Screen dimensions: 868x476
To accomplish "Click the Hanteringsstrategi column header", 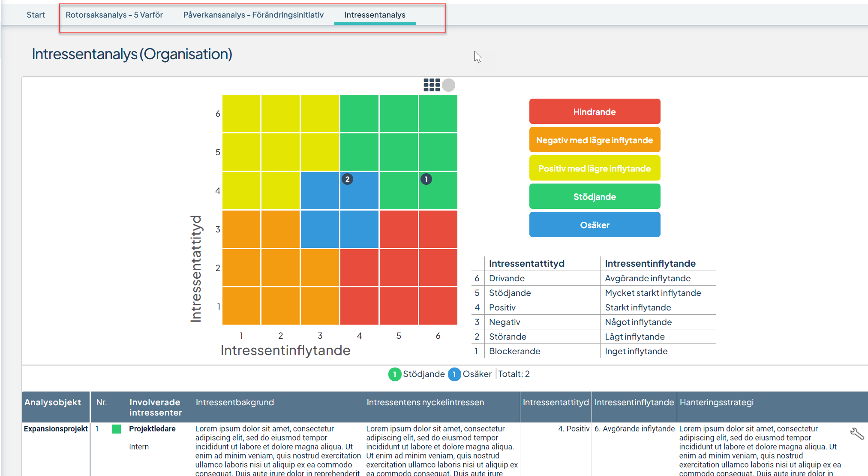I will [x=716, y=402].
